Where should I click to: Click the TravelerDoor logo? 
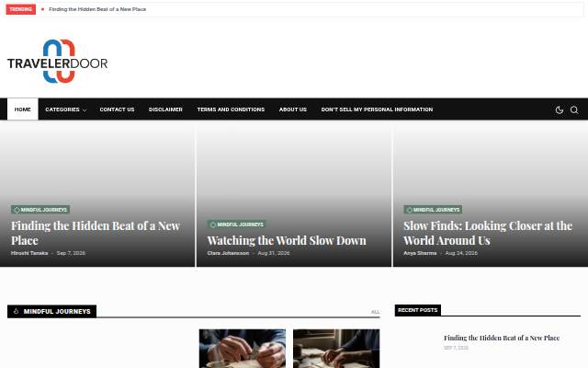coord(57,62)
